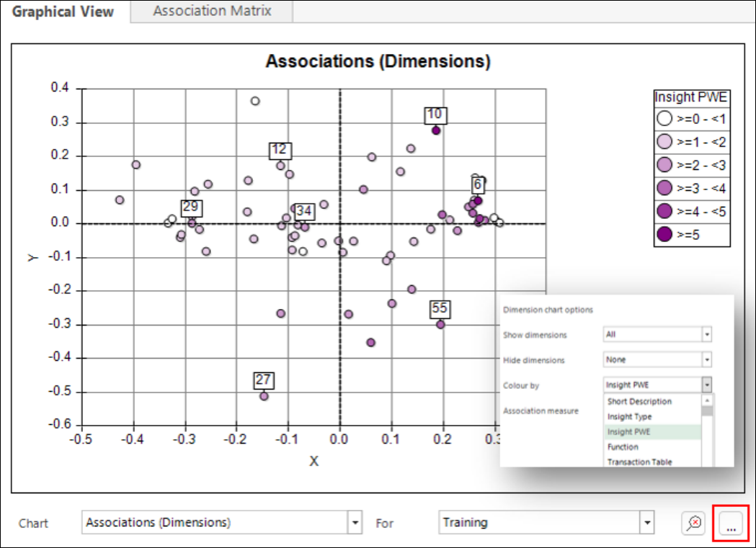Click data point labeled 55
This screenshot has width=756, height=548.
(440, 325)
